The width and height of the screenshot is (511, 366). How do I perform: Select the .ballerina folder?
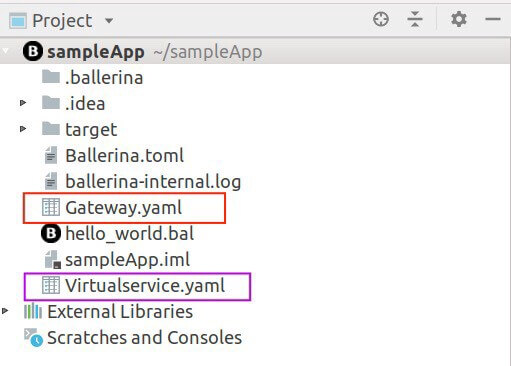(93, 77)
